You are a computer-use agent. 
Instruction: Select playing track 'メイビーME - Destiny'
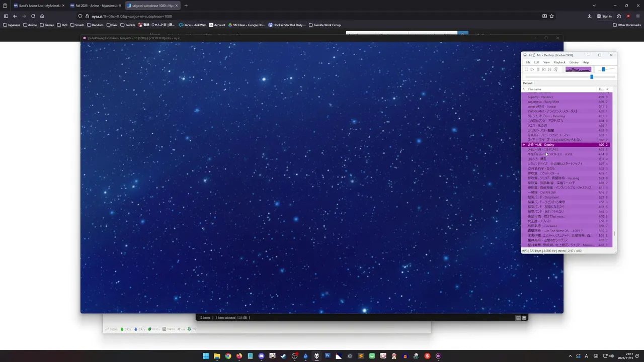click(566, 145)
